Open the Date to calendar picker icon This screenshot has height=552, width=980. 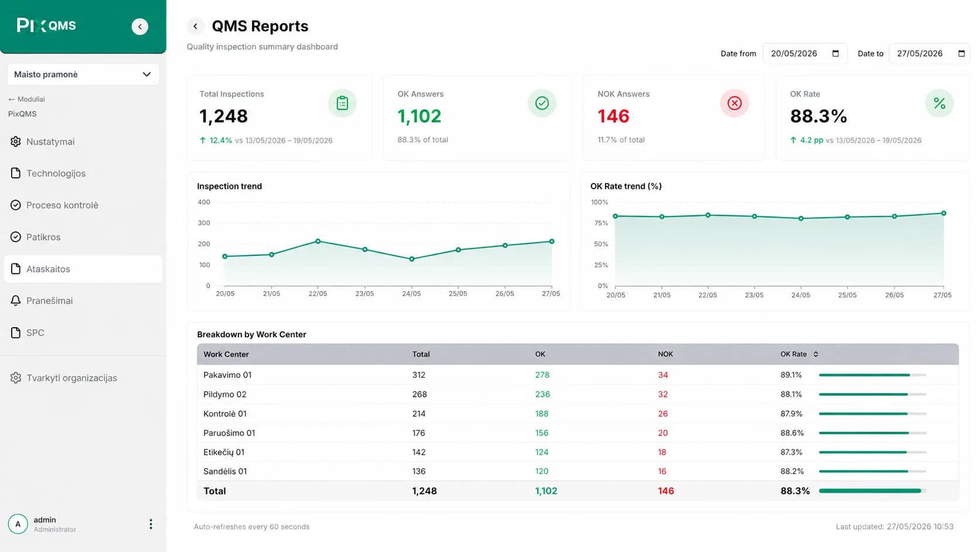[961, 53]
